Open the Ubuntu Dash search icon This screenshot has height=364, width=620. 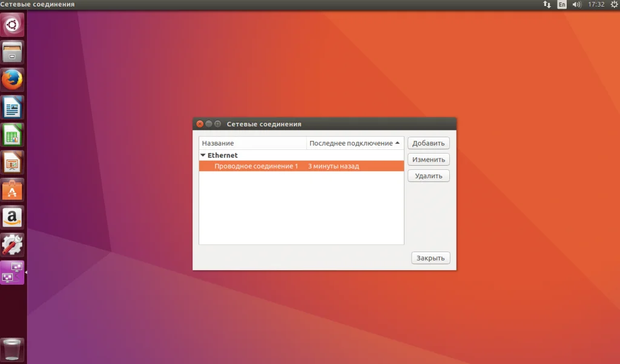click(x=12, y=25)
